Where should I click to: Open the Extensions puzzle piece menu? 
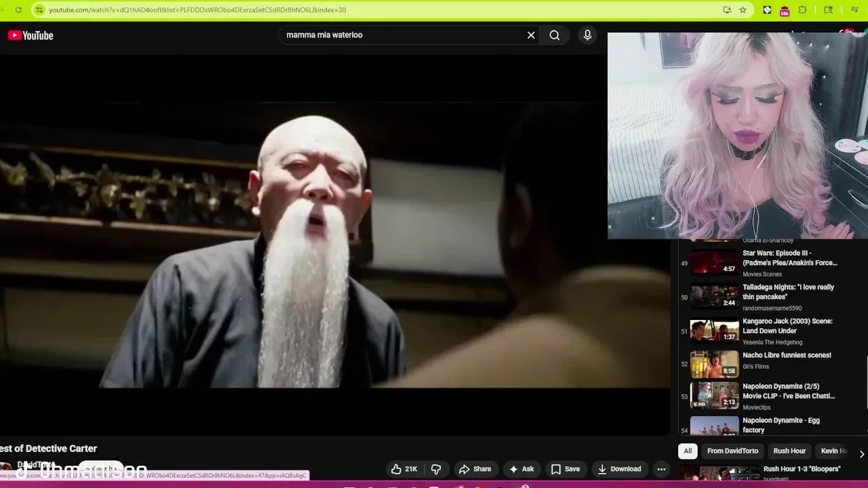click(803, 9)
